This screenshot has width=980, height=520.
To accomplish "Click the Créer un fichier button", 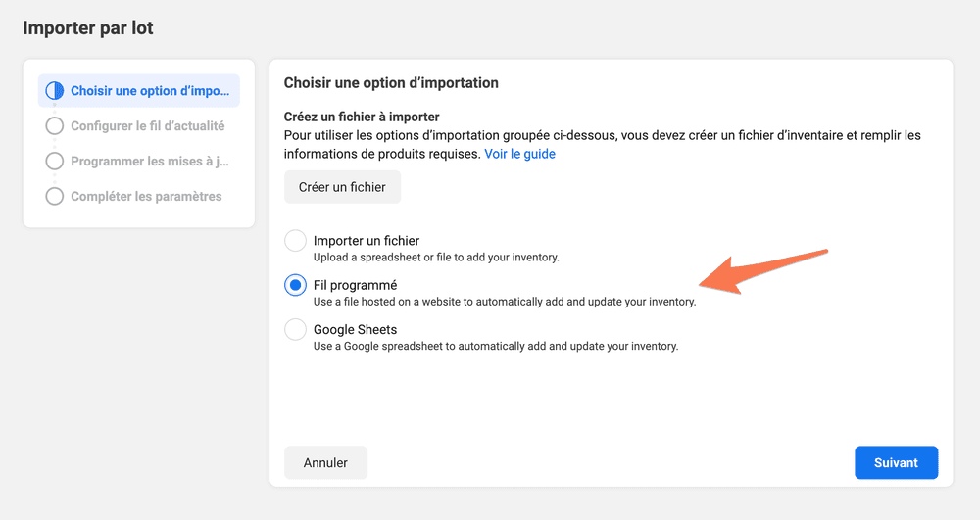I will pos(342,187).
